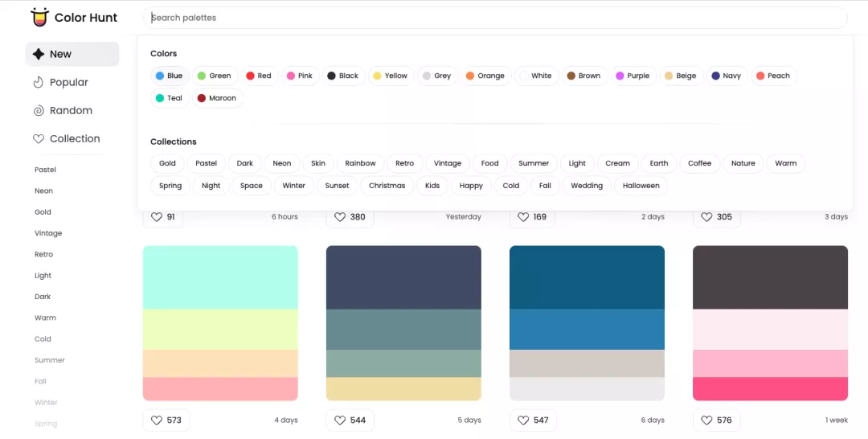Open the Pastel collection tag in dropdown

tap(206, 163)
